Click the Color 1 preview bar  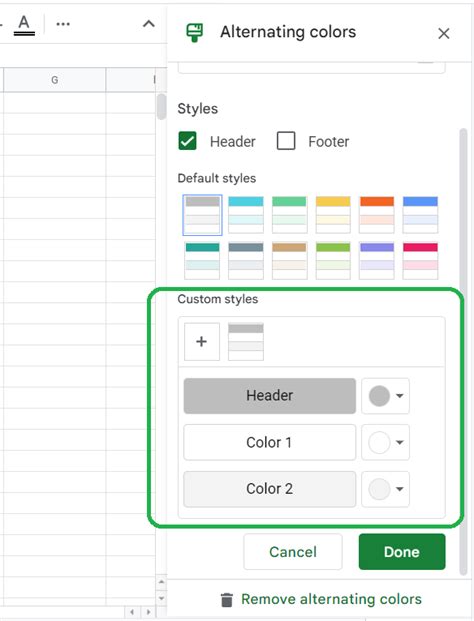(x=270, y=442)
